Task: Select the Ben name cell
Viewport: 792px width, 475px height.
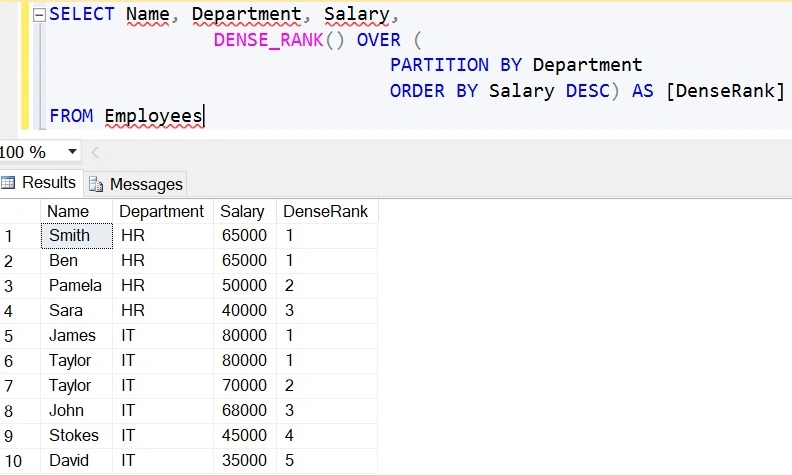Action: click(76, 261)
